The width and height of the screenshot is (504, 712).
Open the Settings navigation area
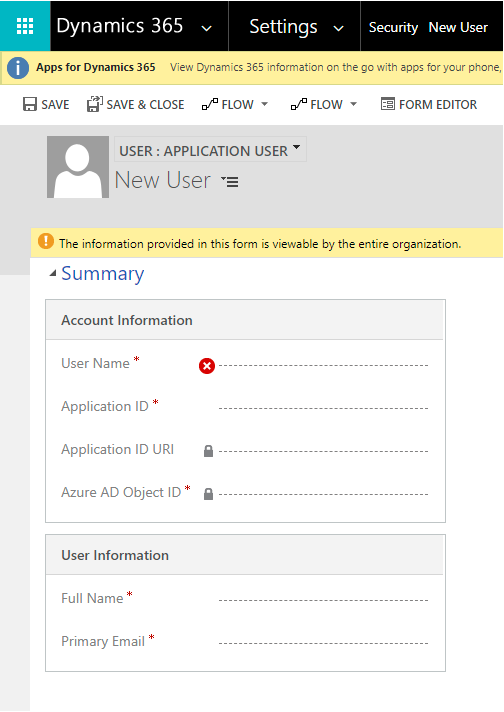[x=283, y=27]
